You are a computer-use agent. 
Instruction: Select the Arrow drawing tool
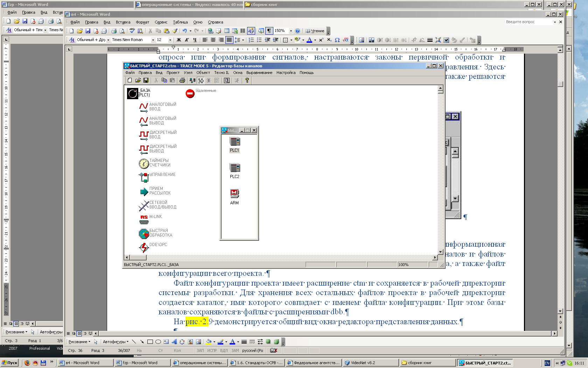pyautogui.click(x=142, y=342)
